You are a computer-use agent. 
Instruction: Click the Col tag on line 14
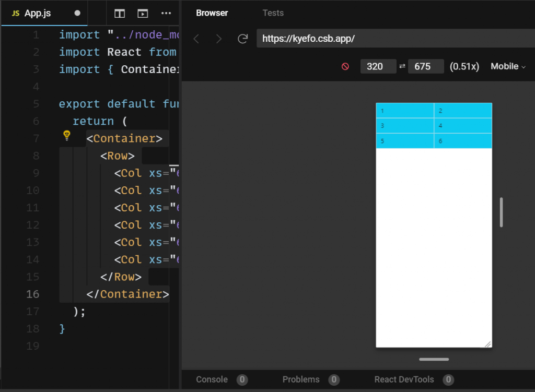point(128,259)
